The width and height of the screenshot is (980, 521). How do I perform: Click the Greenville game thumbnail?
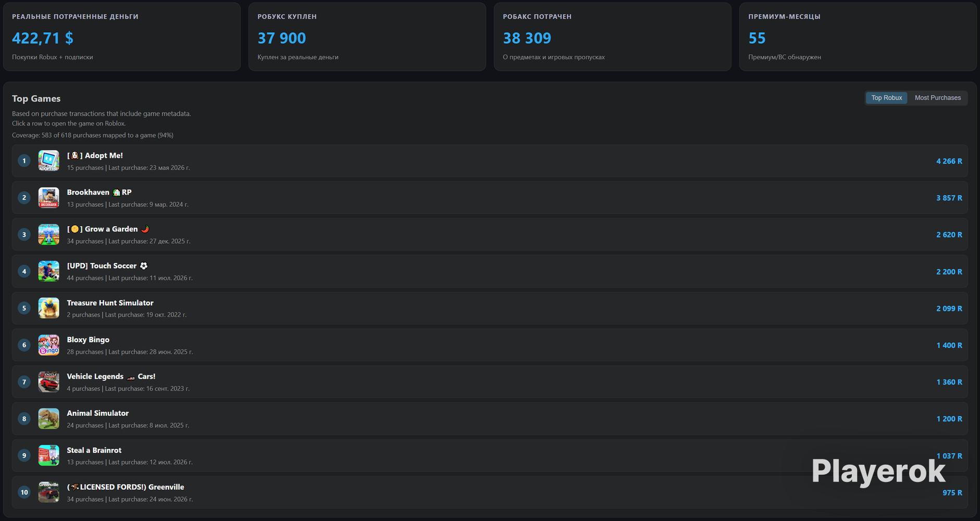pos(48,492)
